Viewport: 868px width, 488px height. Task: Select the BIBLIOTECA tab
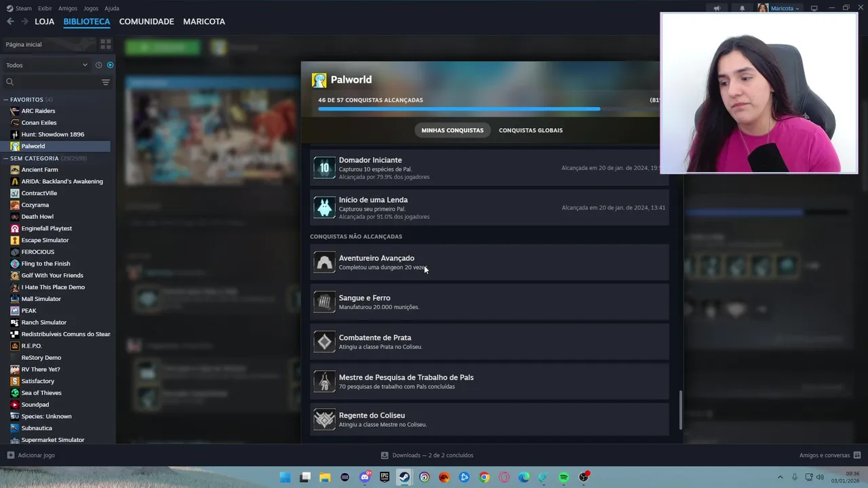[87, 22]
